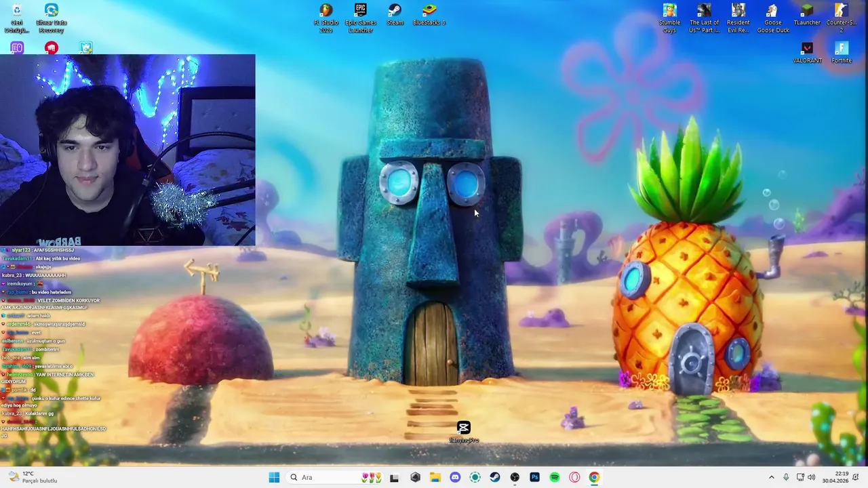Open the notification bell icon

point(856,477)
